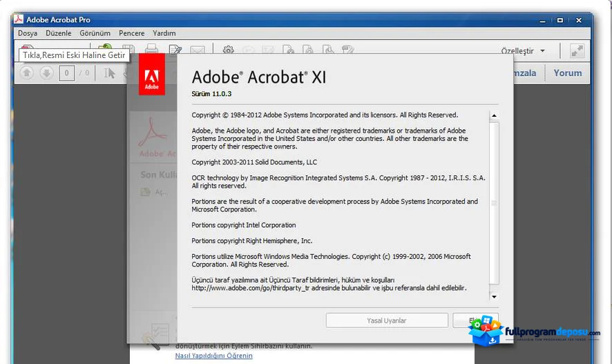Minimize the Adobe Acrobat Pro window
Viewport: 612px width, 364px height.
[542, 20]
